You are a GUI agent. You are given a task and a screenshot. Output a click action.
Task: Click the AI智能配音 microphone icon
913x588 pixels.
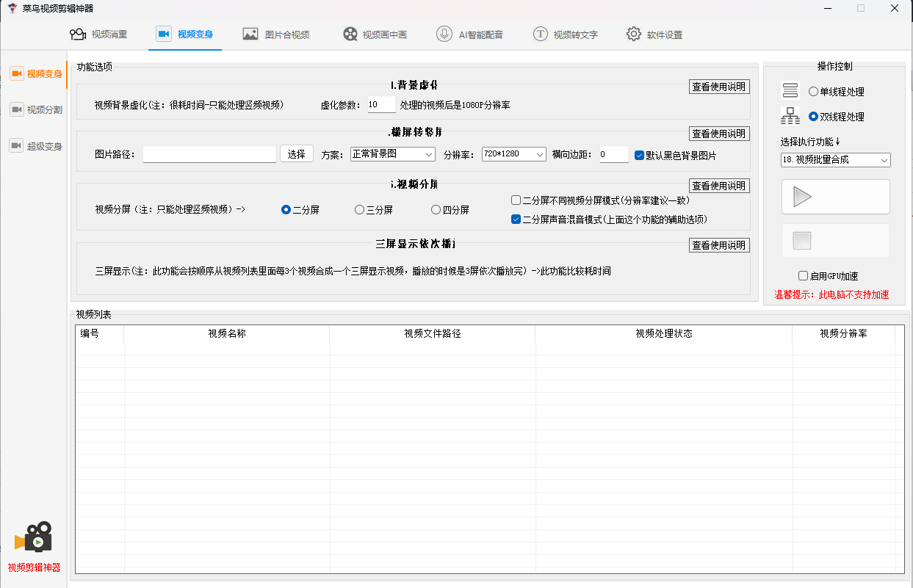pos(444,35)
